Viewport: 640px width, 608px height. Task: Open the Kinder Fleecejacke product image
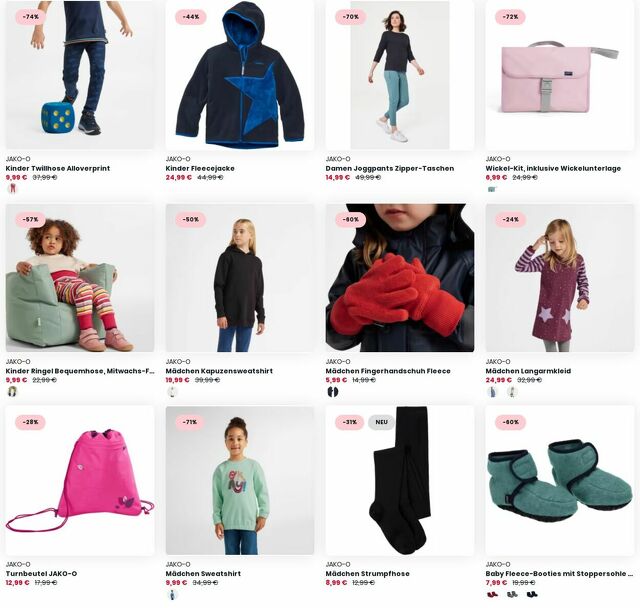click(240, 75)
